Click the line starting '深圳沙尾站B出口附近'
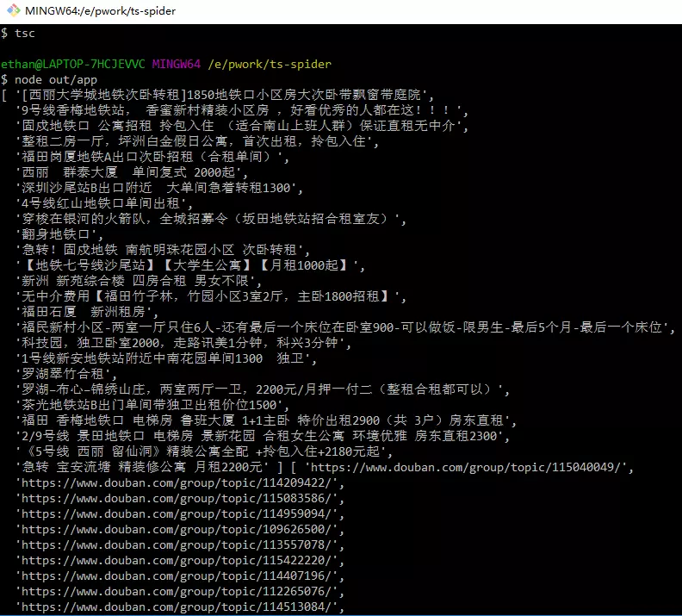This screenshot has width=682, height=616. coord(159,189)
